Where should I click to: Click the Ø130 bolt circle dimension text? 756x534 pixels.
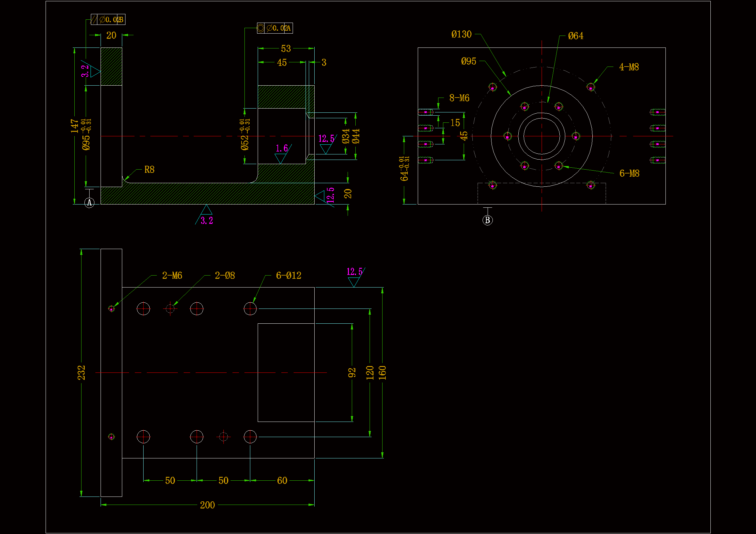pyautogui.click(x=461, y=34)
